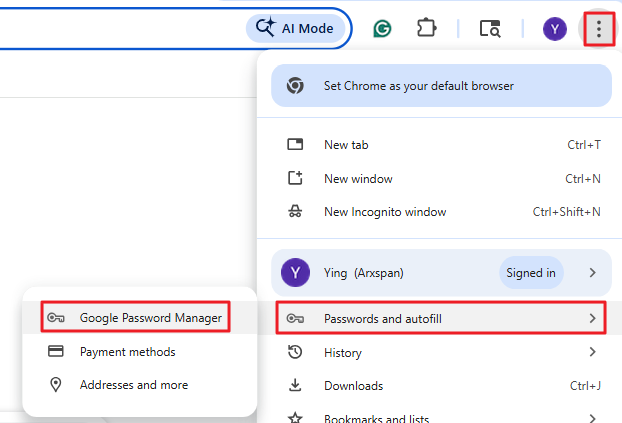622x423 pixels.
Task: Click the key icon beside Google Password Manager
Action: [x=56, y=318]
